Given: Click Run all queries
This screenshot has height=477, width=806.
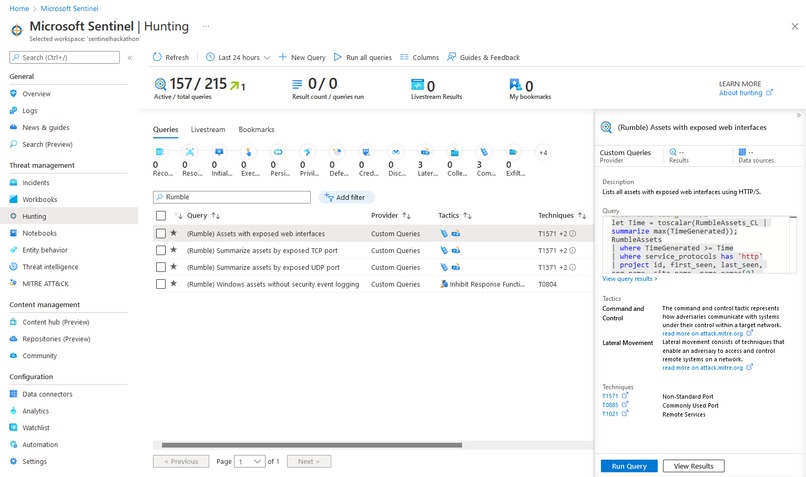Looking at the screenshot, I should 363,57.
